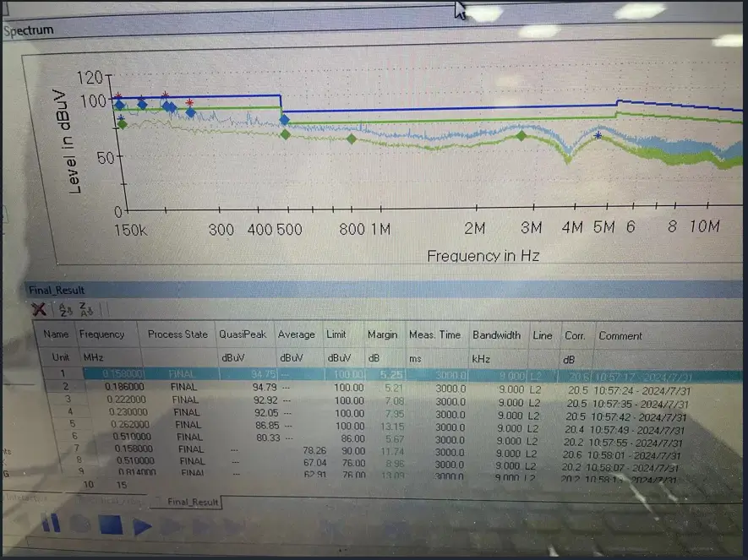
Task: Click the Margin column header
Action: [383, 335]
